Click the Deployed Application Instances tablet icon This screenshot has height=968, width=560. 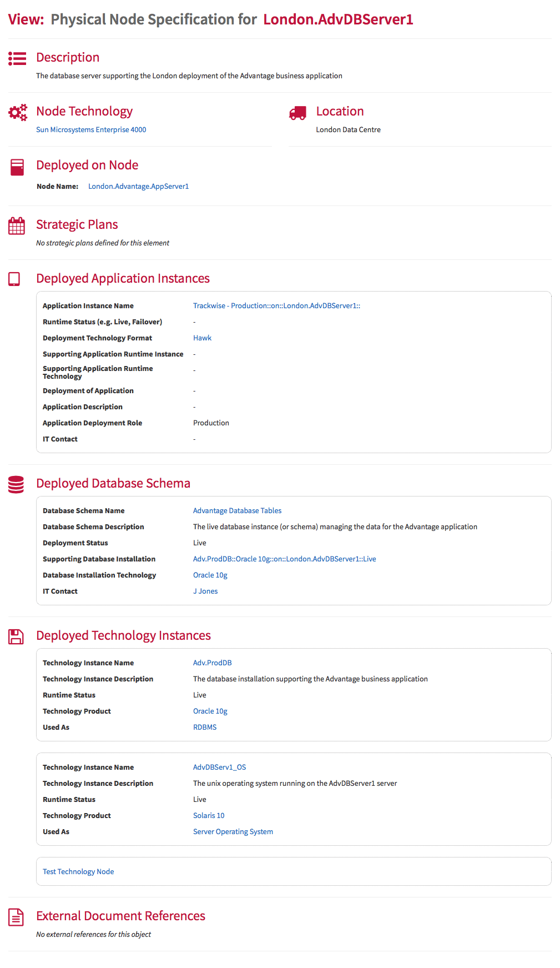pos(14,279)
